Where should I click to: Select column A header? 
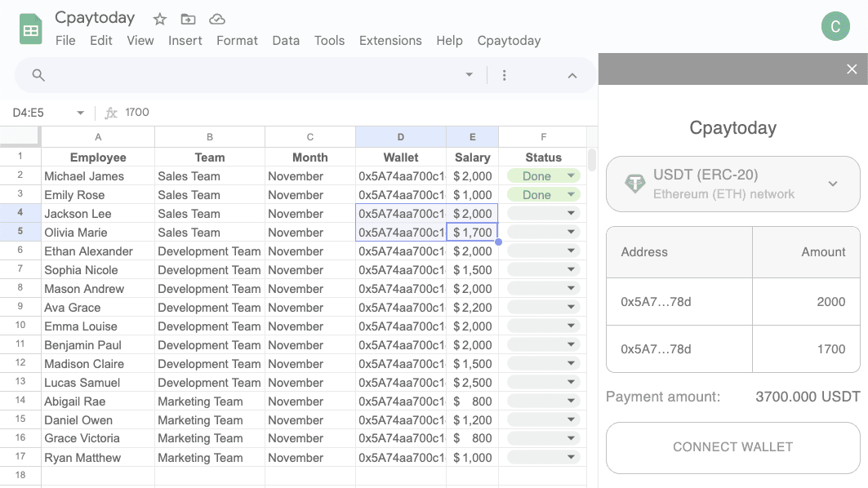(x=98, y=136)
